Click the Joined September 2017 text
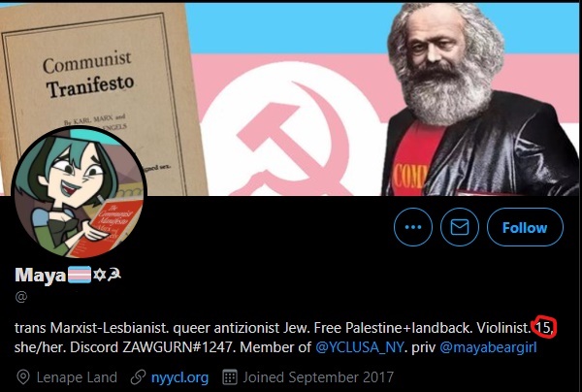 click(x=318, y=377)
